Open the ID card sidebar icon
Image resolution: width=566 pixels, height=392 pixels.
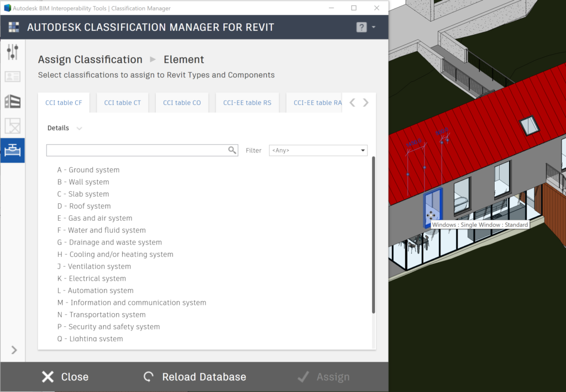click(x=13, y=76)
